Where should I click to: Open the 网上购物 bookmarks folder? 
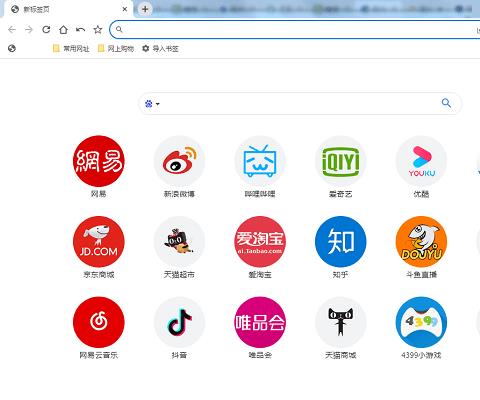pos(116,49)
